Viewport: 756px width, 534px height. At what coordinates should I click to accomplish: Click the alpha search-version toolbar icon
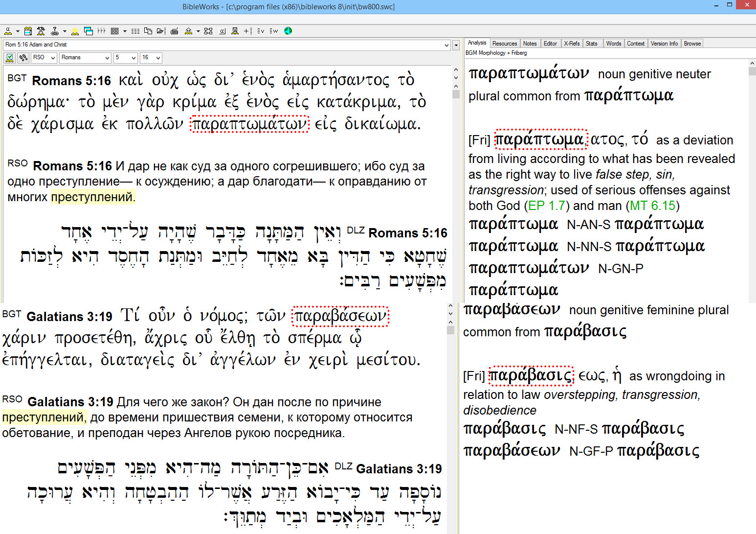(x=8, y=31)
